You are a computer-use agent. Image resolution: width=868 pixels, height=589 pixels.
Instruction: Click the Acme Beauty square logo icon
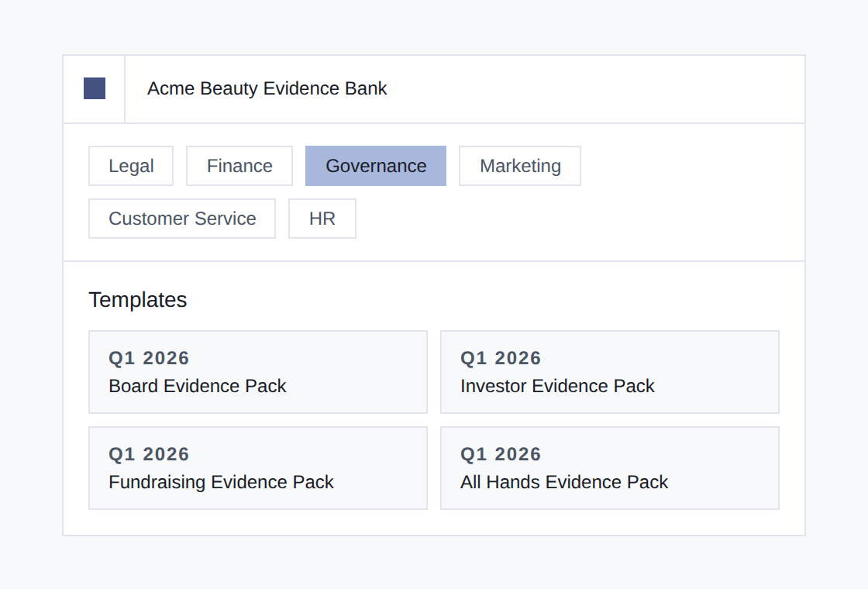pos(95,88)
